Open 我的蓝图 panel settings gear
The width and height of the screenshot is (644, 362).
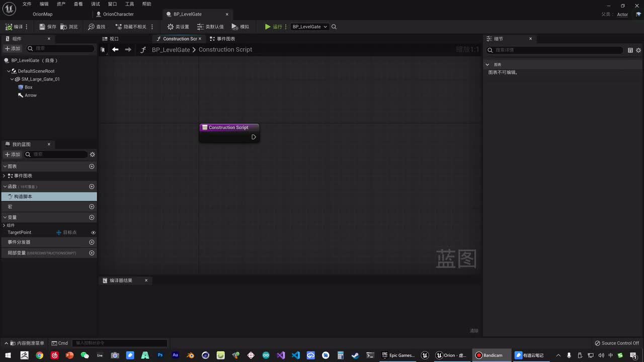[92, 154]
